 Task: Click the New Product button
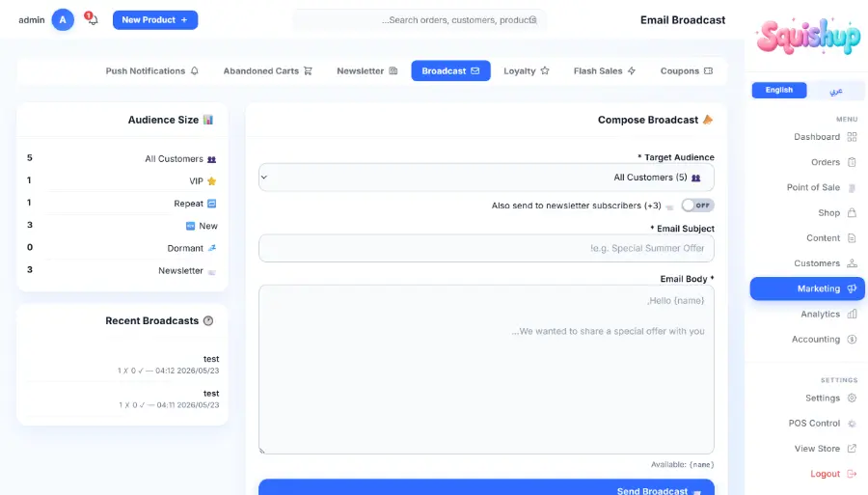(x=155, y=20)
